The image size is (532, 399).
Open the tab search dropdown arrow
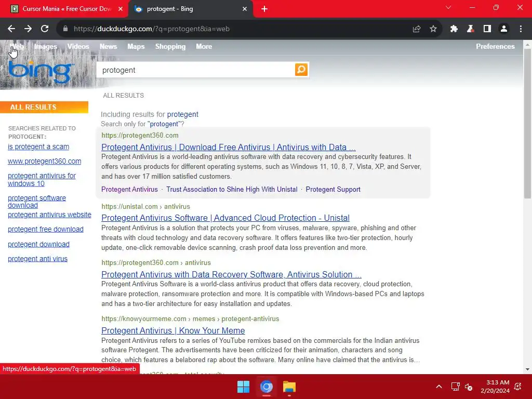(448, 7)
